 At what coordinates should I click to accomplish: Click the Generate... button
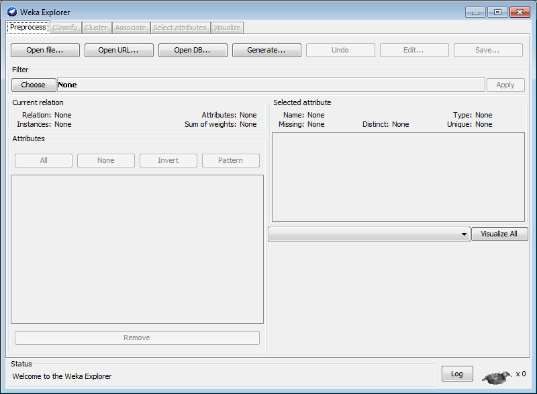point(267,50)
